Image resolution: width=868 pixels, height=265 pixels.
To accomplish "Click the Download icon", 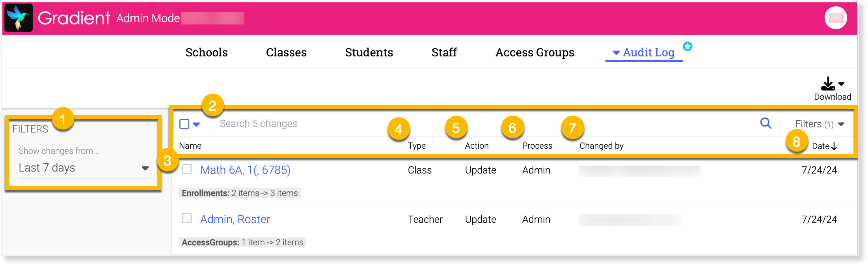I will pyautogui.click(x=828, y=84).
